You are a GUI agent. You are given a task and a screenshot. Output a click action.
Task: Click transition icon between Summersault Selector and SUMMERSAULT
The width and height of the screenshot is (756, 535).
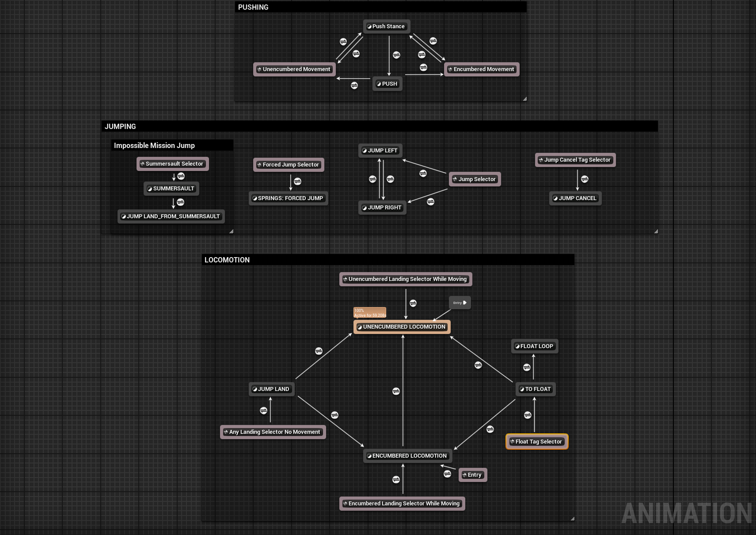(181, 176)
